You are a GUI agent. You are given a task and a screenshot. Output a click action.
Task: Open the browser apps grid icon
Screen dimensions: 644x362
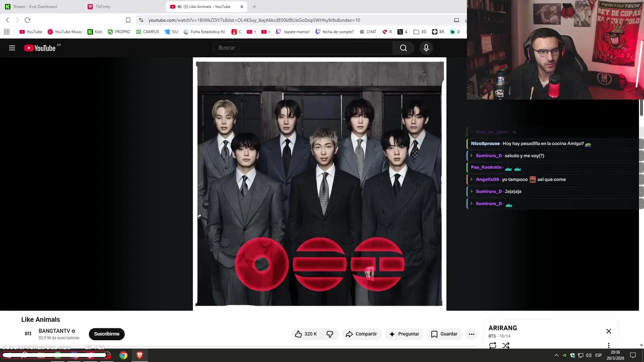(x=7, y=32)
